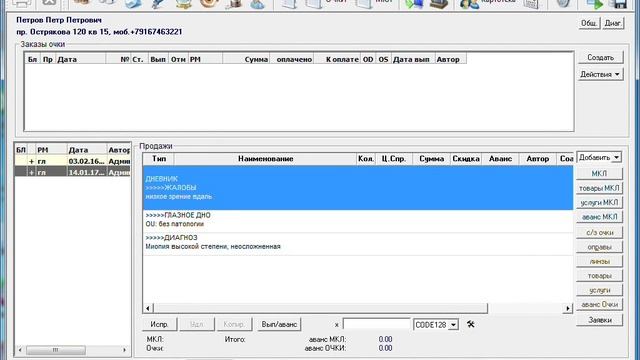Select the ДНЕВНИК ЖАЛОБЫ entry in sales
This screenshot has width=640, height=360.
click(x=358, y=188)
